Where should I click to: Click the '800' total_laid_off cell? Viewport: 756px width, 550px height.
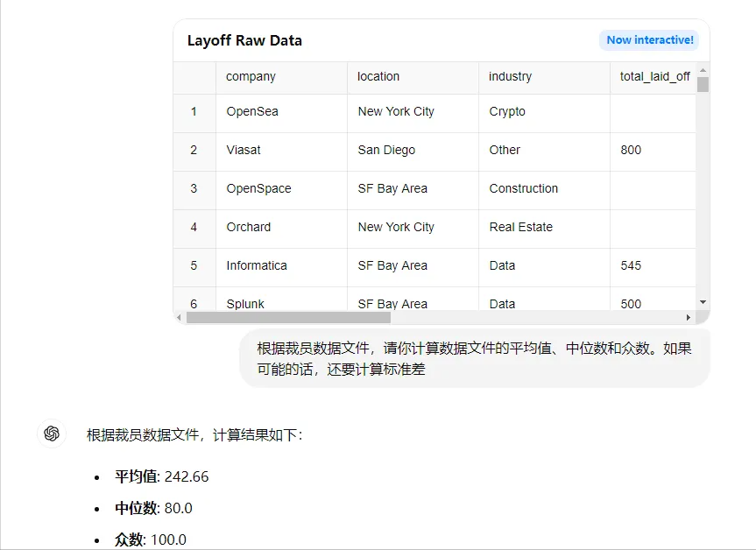pyautogui.click(x=653, y=151)
